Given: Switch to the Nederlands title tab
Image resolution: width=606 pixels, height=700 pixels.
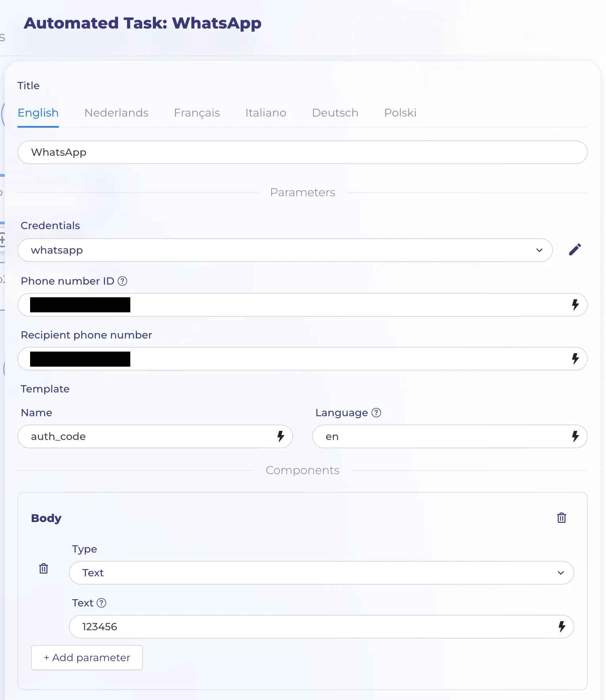Looking at the screenshot, I should tap(116, 113).
